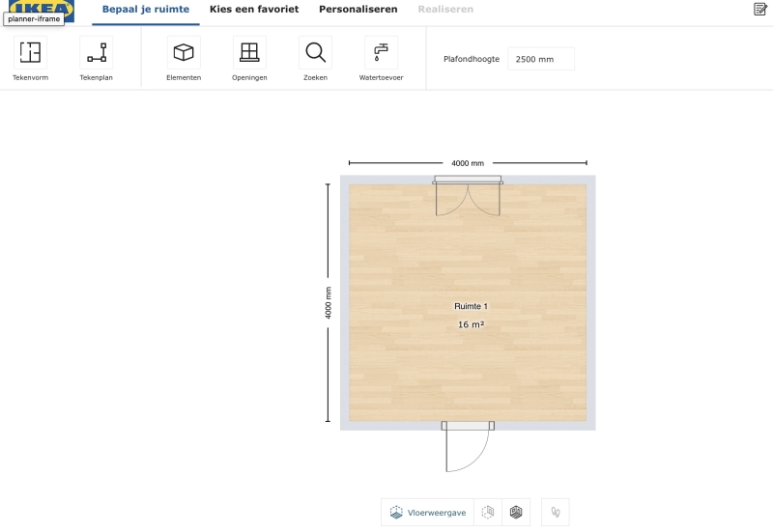Open the Bepaal je ruimte tab
The image size is (773, 532).
[146, 10]
